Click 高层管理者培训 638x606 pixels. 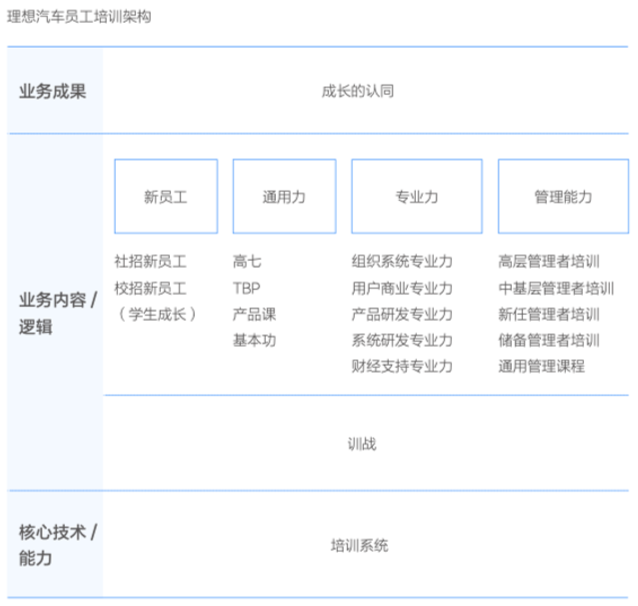[549, 261]
